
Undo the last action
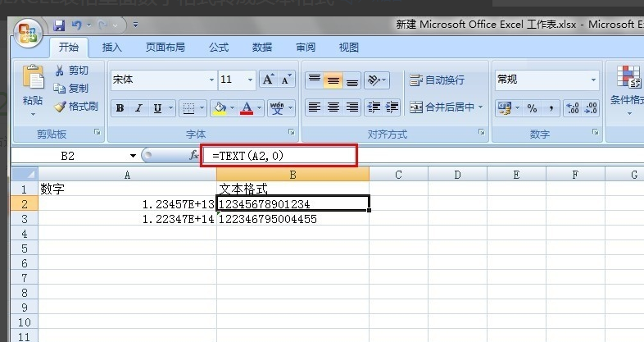pos(76,25)
